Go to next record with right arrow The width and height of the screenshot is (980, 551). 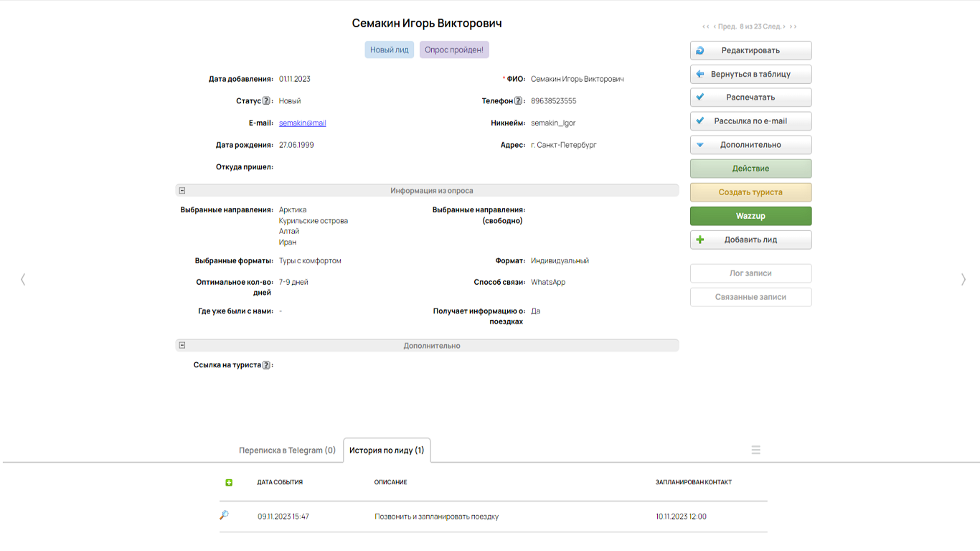click(963, 279)
